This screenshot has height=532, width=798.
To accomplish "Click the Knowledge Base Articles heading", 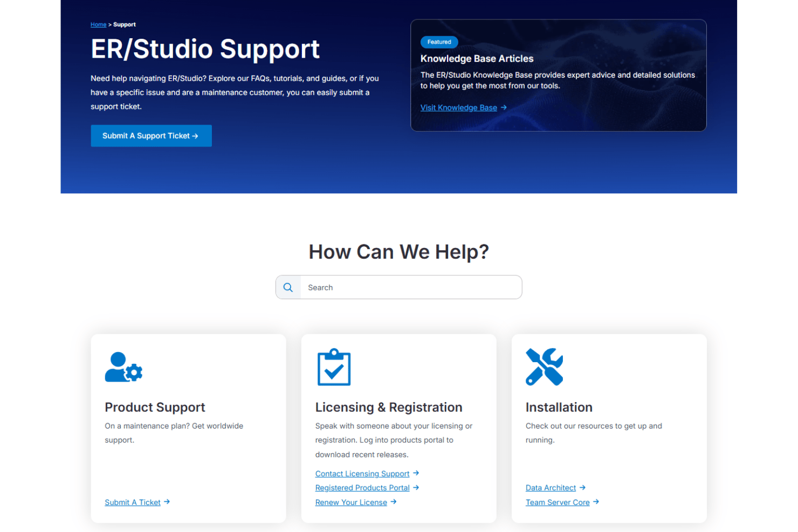I will tap(477, 58).
